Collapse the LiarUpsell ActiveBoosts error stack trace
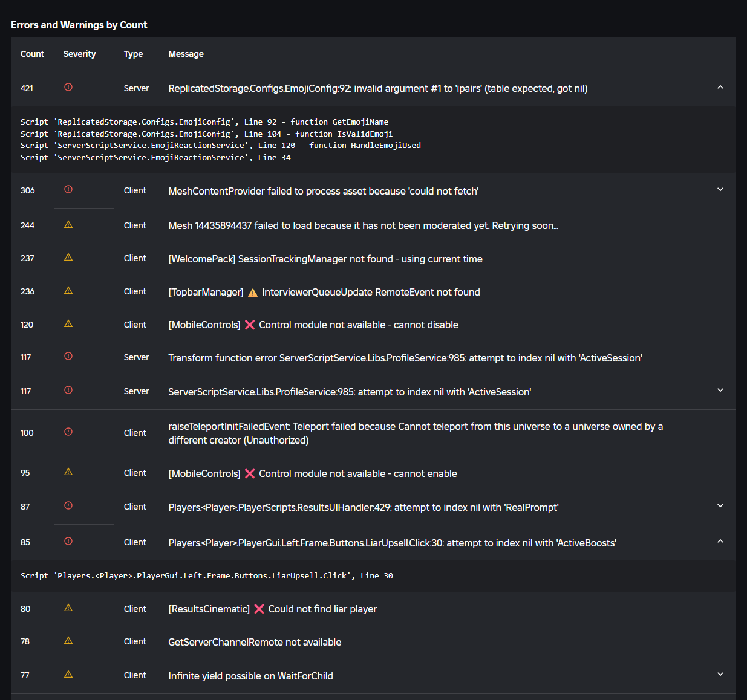This screenshot has height=700, width=747. click(x=720, y=542)
